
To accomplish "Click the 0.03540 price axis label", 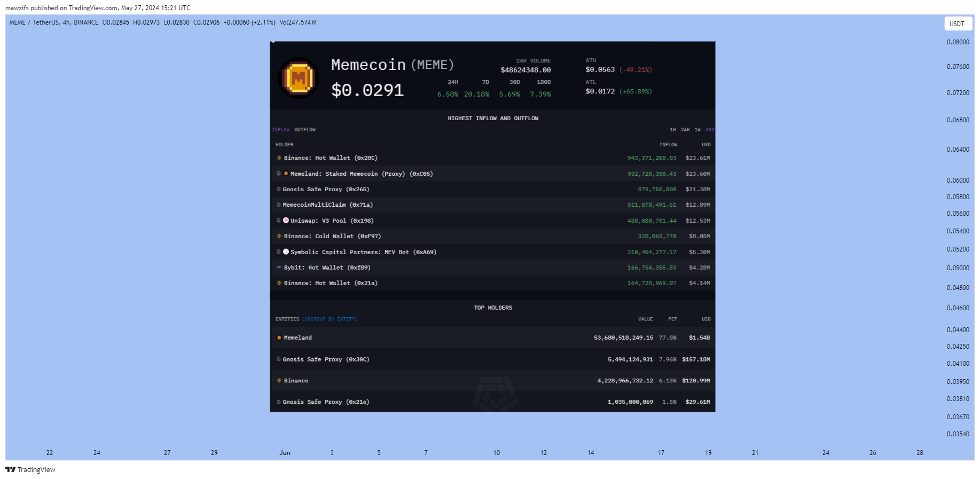I will coord(958,434).
